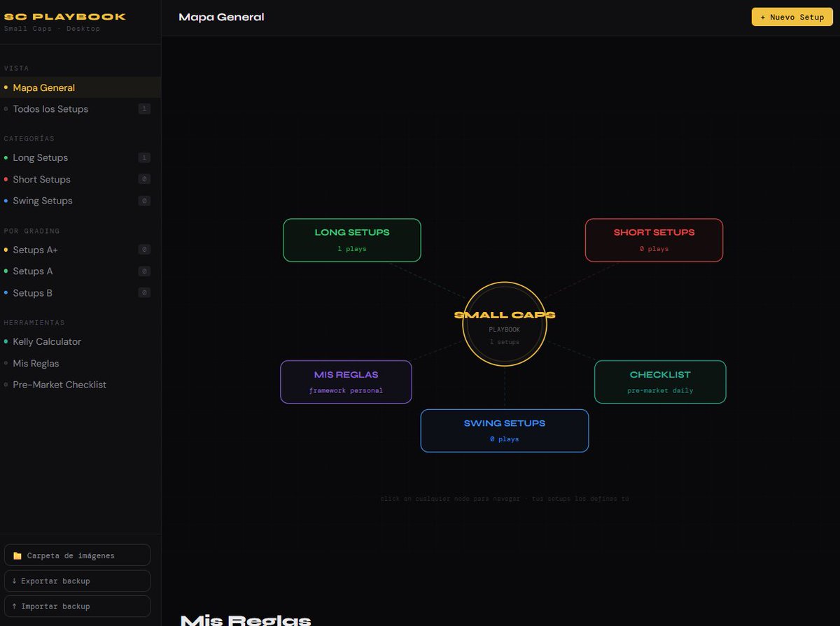Viewport: 840px width, 626px height.
Task: Click the Todos los Setups count badge
Action: click(x=144, y=109)
